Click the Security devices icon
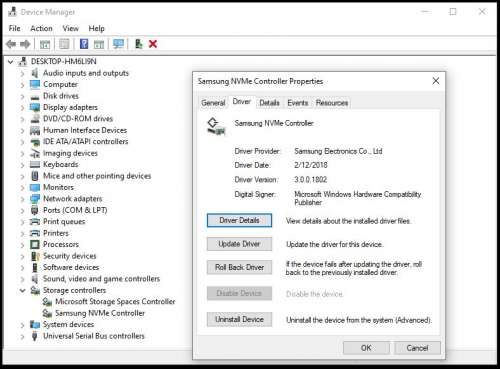The height and width of the screenshot is (369, 500). tap(35, 256)
